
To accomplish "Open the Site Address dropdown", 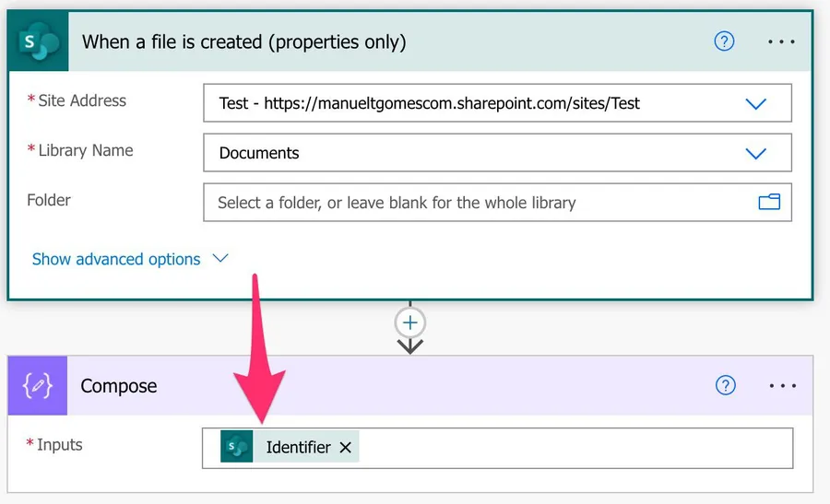I will [755, 103].
